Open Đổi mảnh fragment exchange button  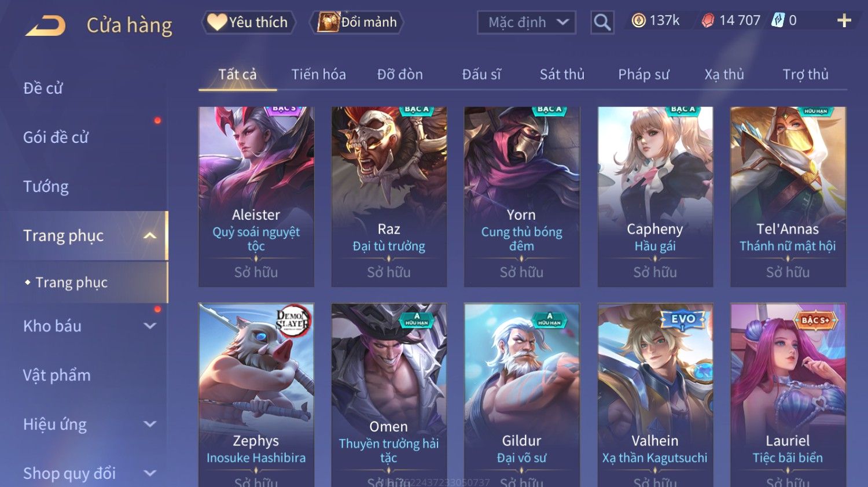[x=357, y=22]
